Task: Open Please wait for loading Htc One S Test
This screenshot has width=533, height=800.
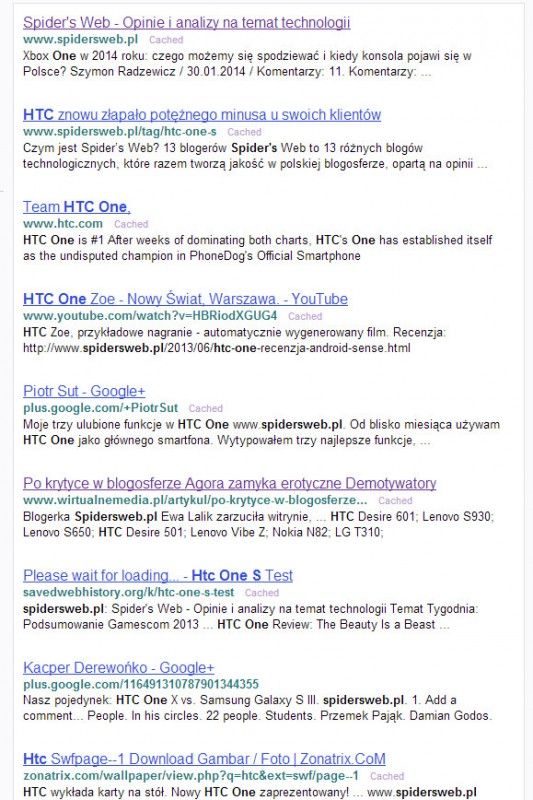Action: pyautogui.click(x=158, y=576)
